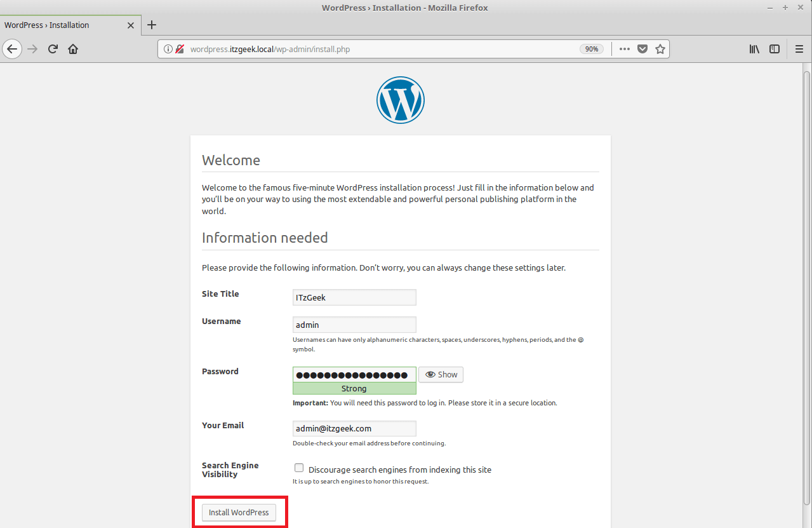Click the Your Email label

pos(223,426)
